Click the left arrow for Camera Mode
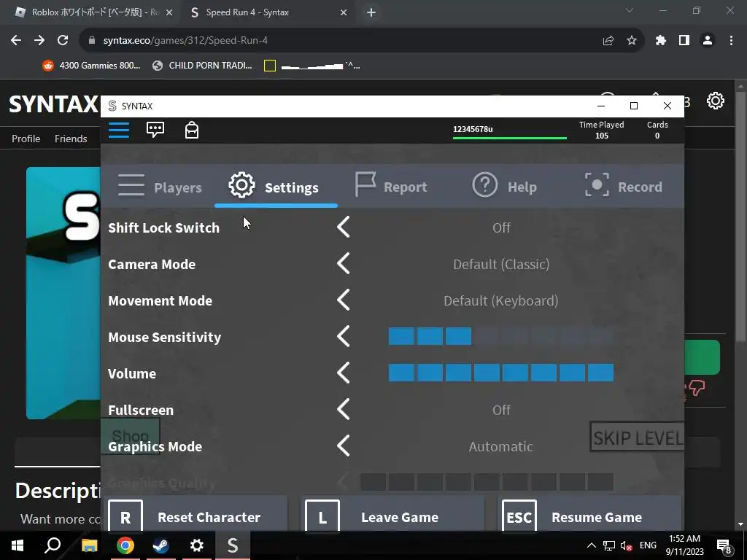The width and height of the screenshot is (747, 560). click(x=344, y=263)
